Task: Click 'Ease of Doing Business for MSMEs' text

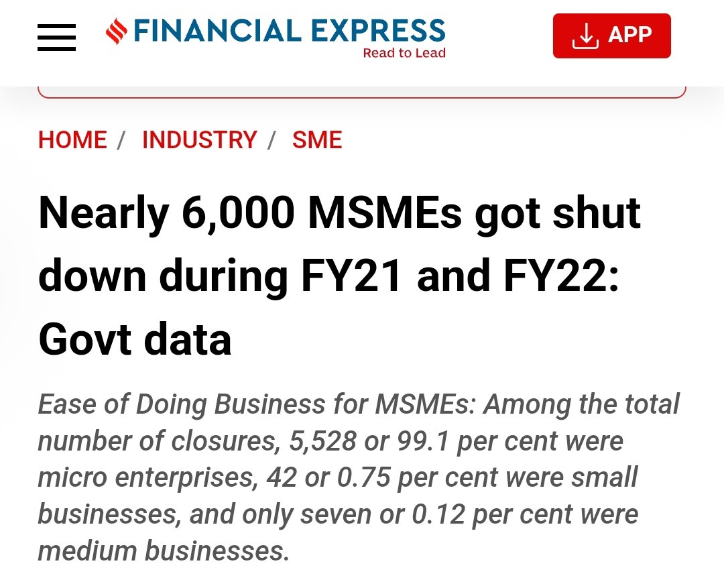Action: tap(256, 404)
